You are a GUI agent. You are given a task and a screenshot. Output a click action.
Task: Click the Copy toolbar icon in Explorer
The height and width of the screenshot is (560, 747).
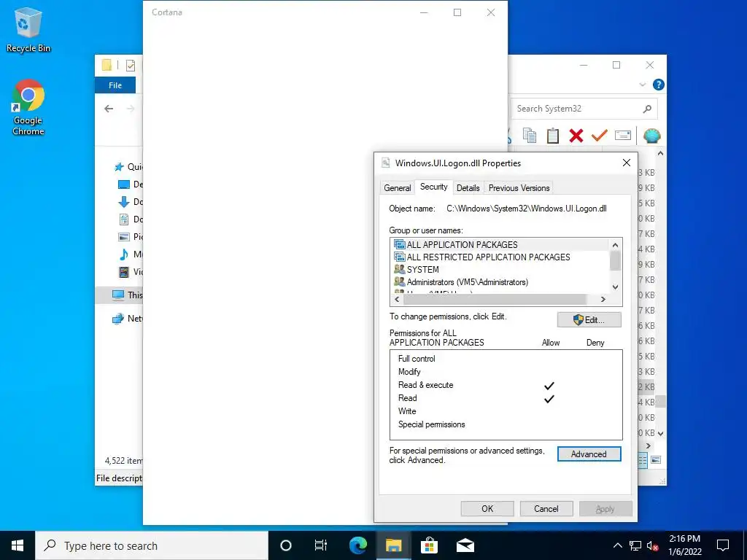(x=530, y=136)
